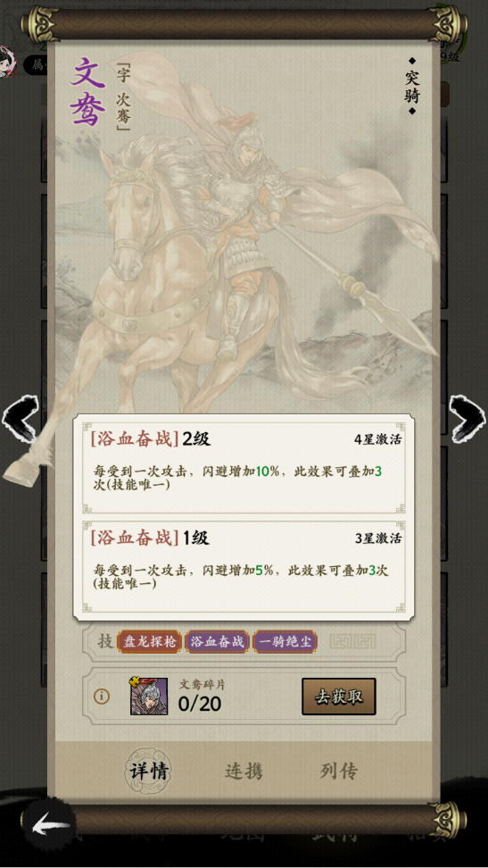Tap the empty locked skill slot
Viewport: 488px width, 868px height.
point(353,641)
